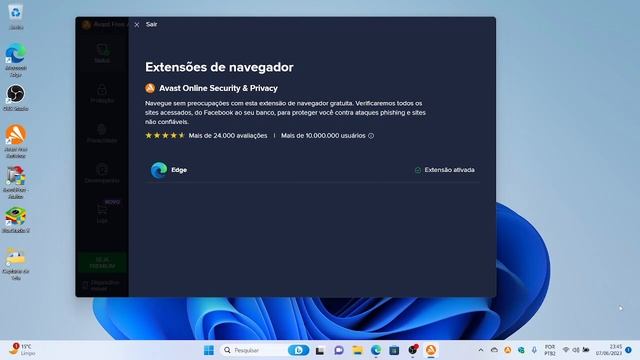Click the Bing icon in the taskbar search box
This screenshot has width=640, height=360.
tap(298, 350)
